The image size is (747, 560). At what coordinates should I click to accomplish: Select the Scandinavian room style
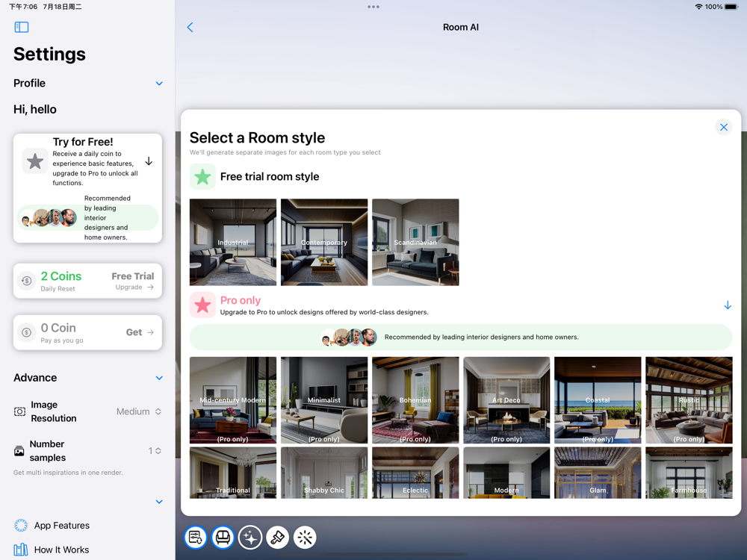click(x=415, y=243)
